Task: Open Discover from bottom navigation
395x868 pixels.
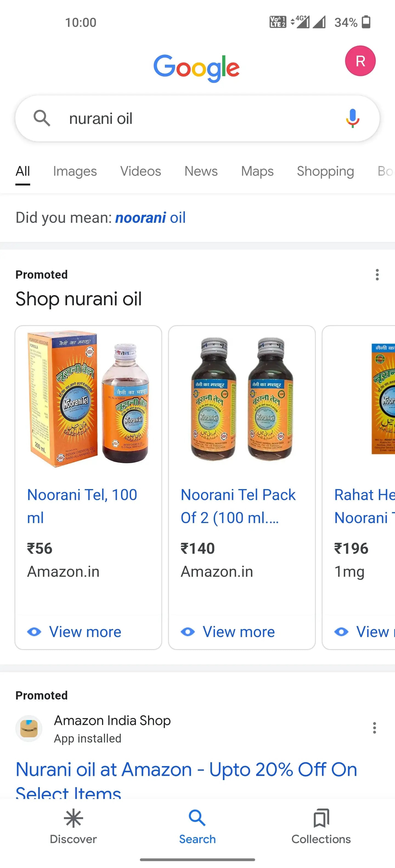Action: tap(73, 826)
